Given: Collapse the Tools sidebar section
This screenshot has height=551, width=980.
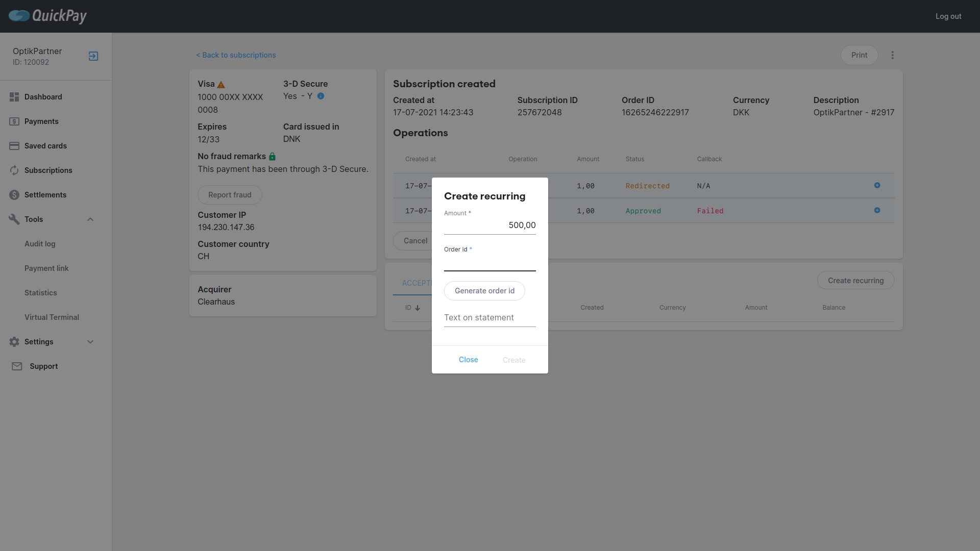Looking at the screenshot, I should (90, 219).
